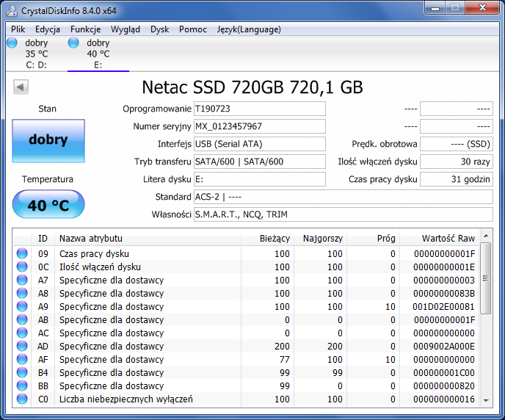This screenshot has height=420, width=505.
Task: Click the CrystalDiskInfo title bar app icon
Action: pos(12,10)
